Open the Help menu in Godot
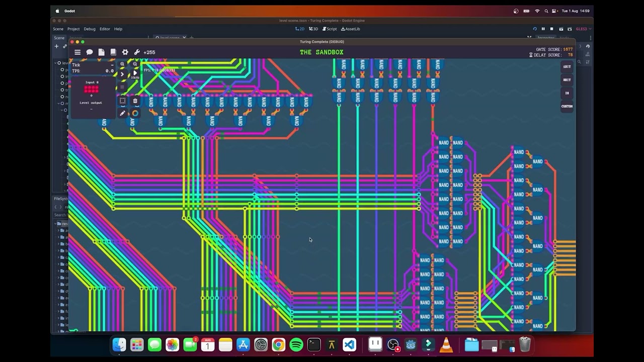644x362 pixels. coord(118,29)
